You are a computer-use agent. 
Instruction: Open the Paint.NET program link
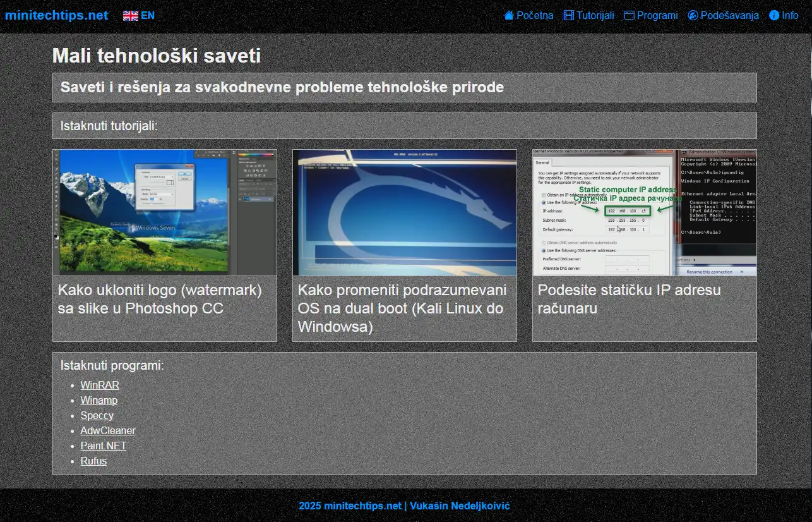pyautogui.click(x=104, y=446)
